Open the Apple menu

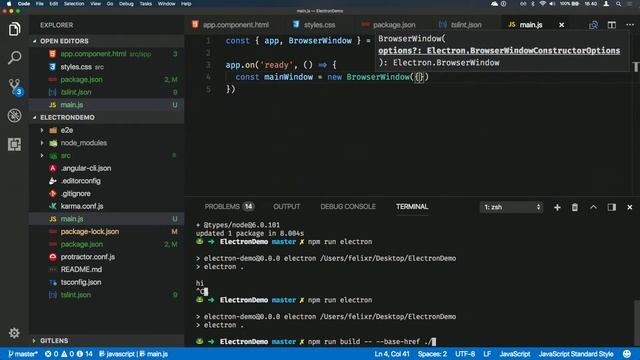pyautogui.click(x=9, y=4)
